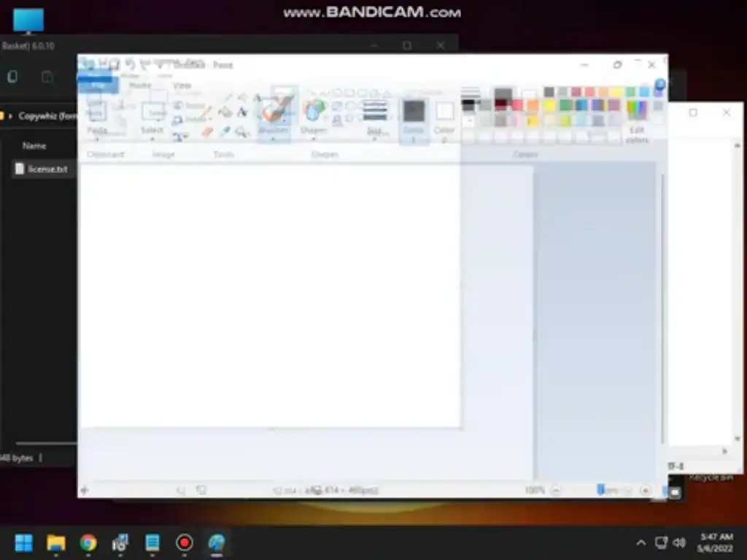Pick the yellow palette swatch
This screenshot has width=747, height=560.
(x=549, y=105)
